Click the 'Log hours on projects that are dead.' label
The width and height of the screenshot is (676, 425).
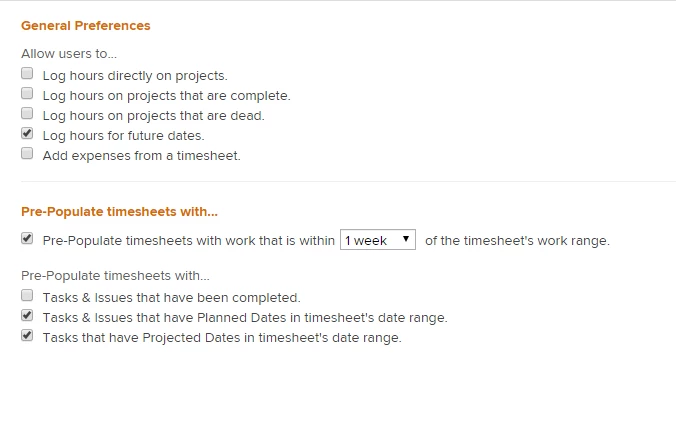click(x=153, y=115)
